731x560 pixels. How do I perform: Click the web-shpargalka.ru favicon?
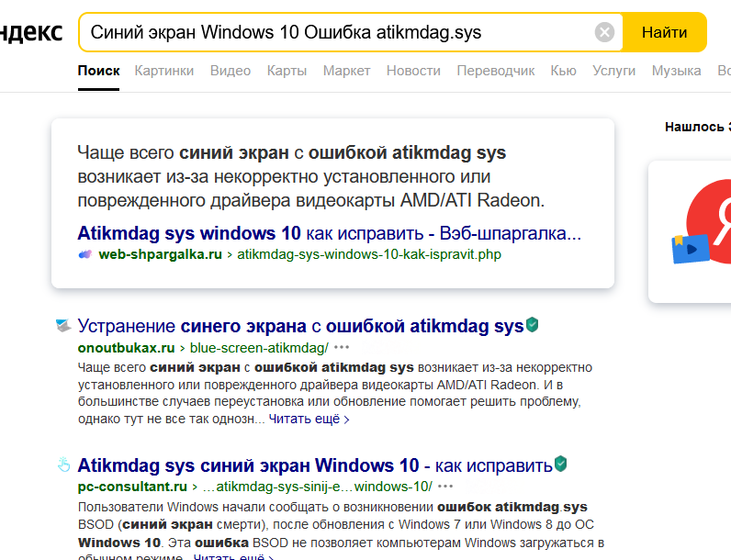[x=85, y=254]
